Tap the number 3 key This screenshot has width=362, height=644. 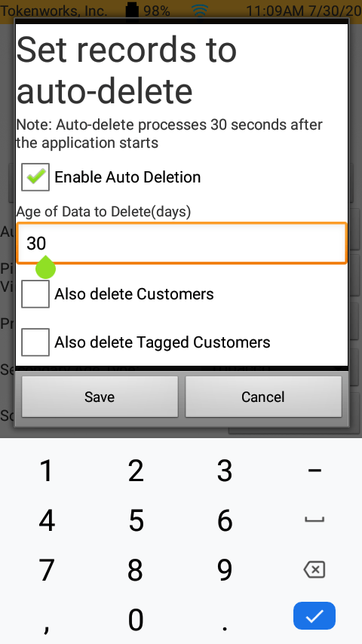point(225,471)
